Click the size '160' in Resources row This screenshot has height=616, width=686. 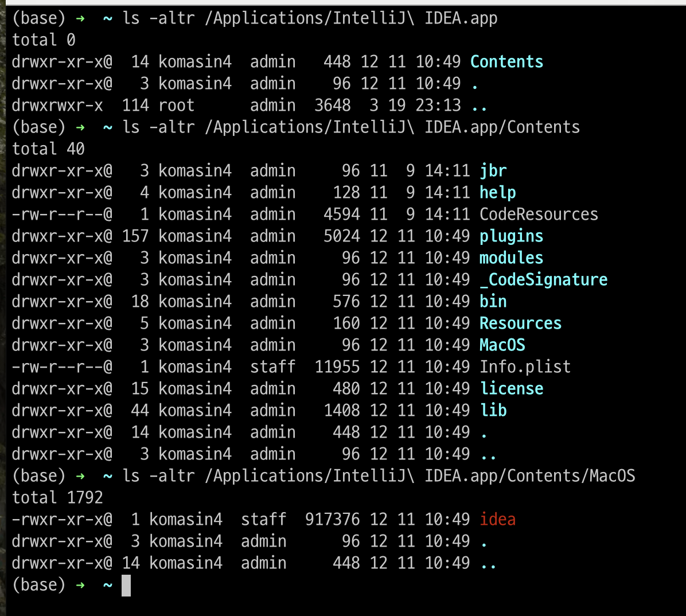coord(346,323)
